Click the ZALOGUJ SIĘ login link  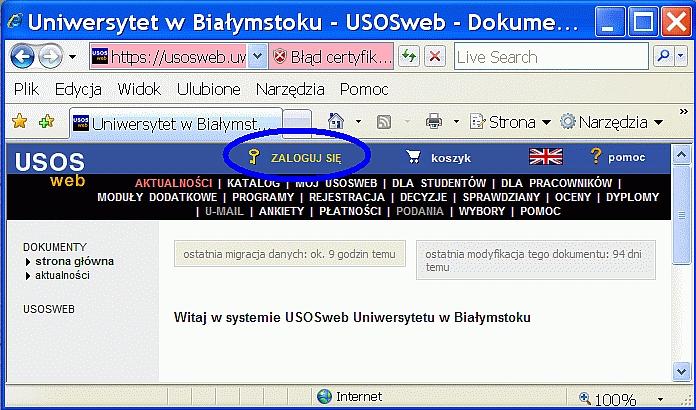point(306,158)
